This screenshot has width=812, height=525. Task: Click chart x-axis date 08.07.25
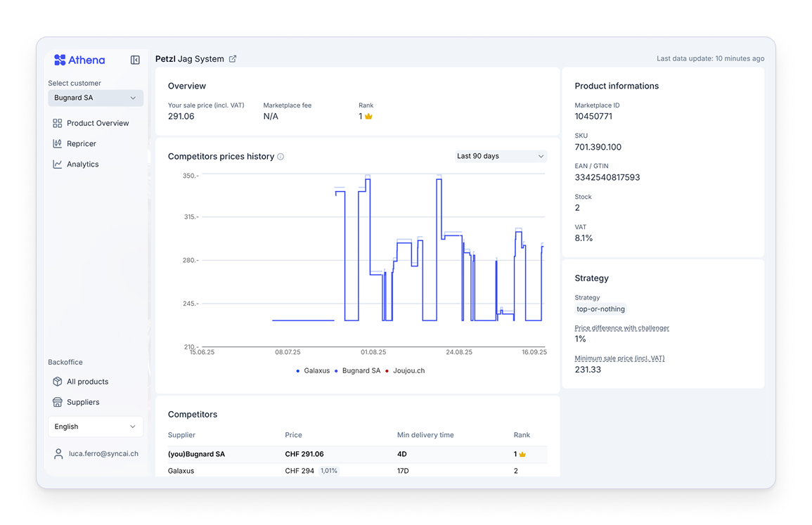(288, 352)
